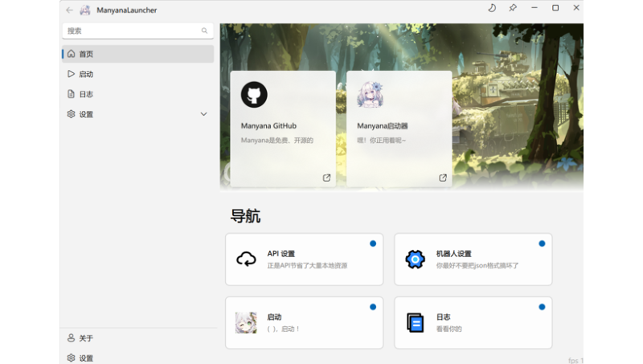Click the anime avatar on Manyana启动器 card

(x=370, y=96)
